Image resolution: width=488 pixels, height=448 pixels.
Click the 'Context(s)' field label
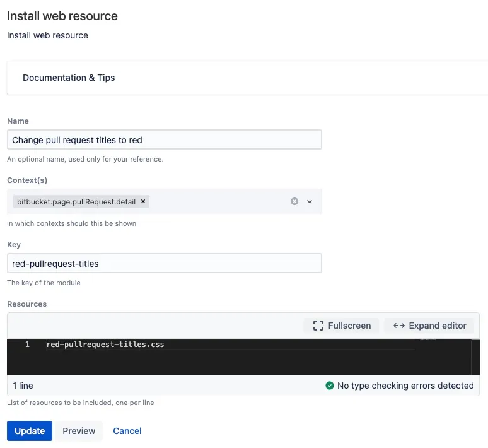pyautogui.click(x=27, y=180)
